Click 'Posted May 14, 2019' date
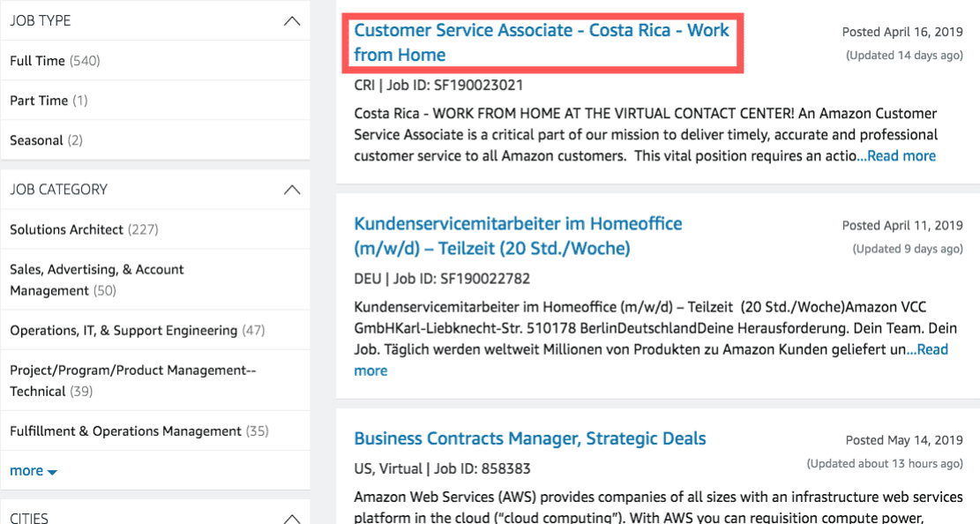The width and height of the screenshot is (980, 524). (x=904, y=440)
